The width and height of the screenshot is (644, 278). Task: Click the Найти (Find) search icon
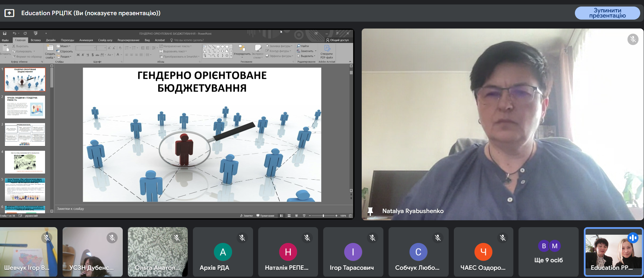click(x=299, y=46)
